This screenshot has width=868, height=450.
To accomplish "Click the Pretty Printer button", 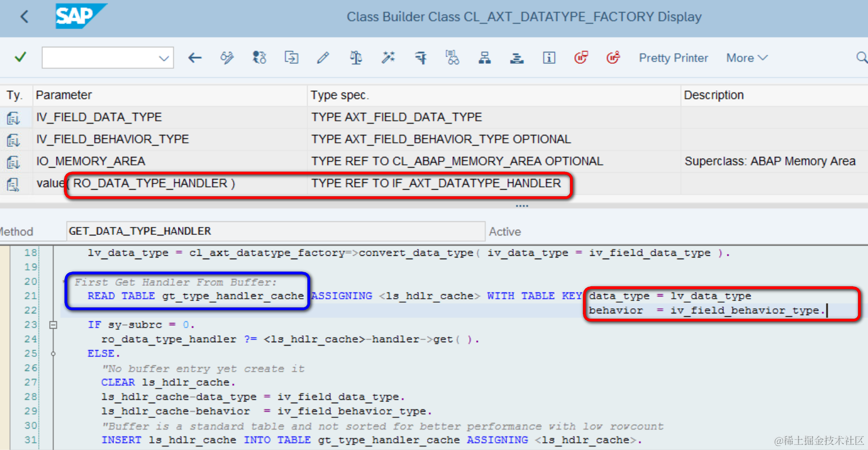I will 673,58.
